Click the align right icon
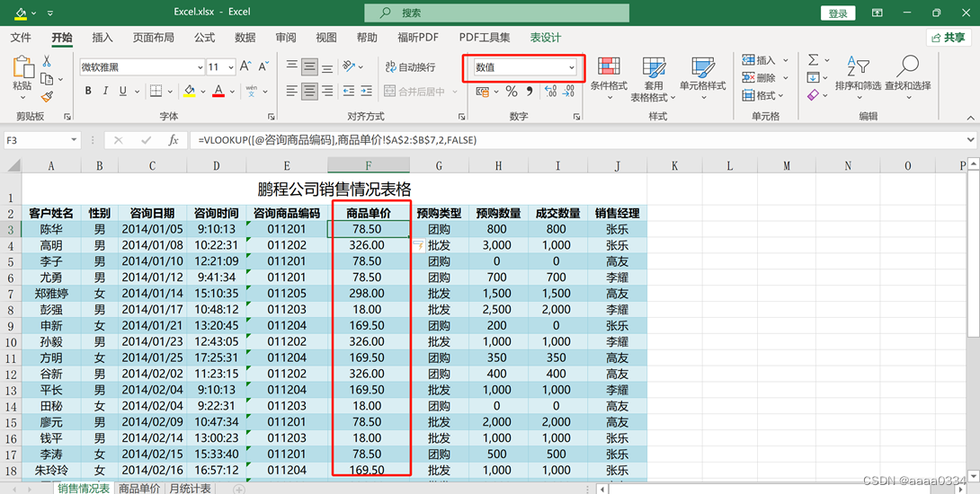The height and width of the screenshot is (494, 980). pyautogui.click(x=327, y=92)
